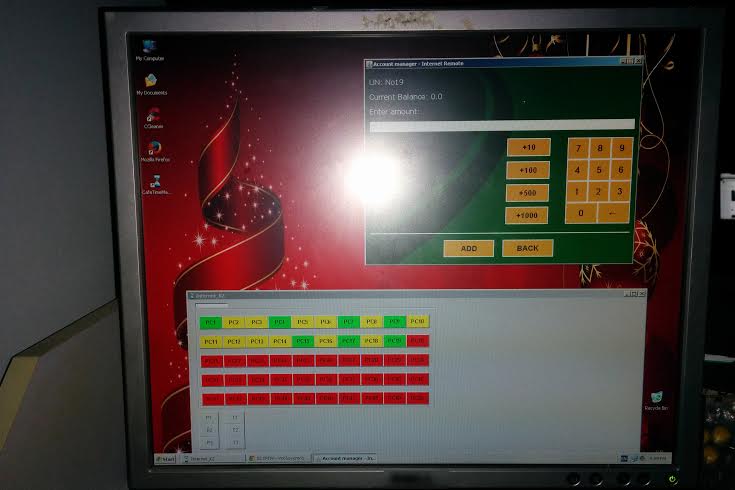Add +10 to the amount
735x490 pixels.
pyautogui.click(x=528, y=147)
